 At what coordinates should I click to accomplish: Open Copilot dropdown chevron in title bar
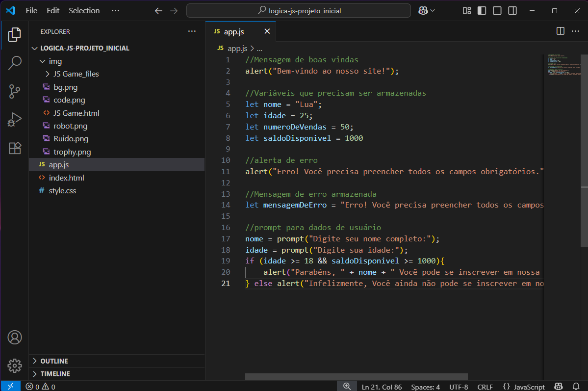(433, 11)
